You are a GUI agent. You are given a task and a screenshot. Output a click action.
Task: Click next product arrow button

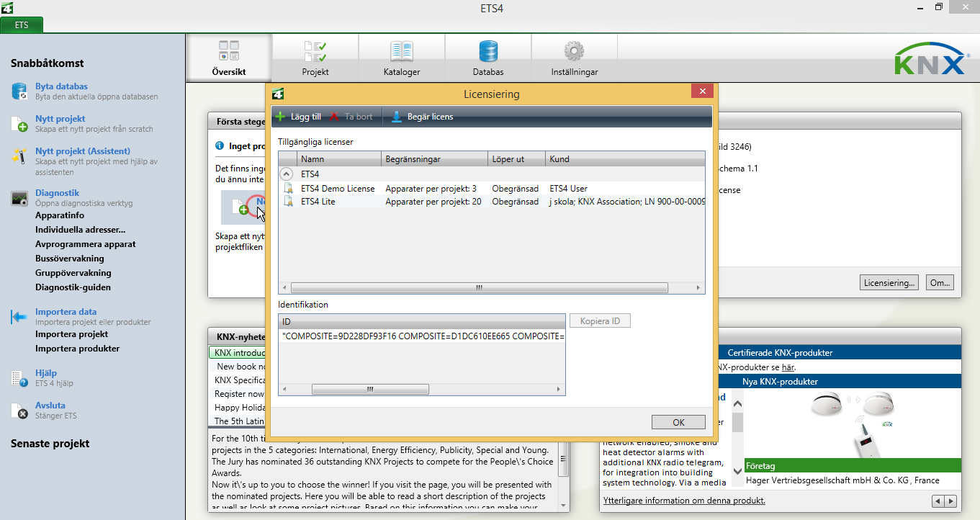(951, 501)
